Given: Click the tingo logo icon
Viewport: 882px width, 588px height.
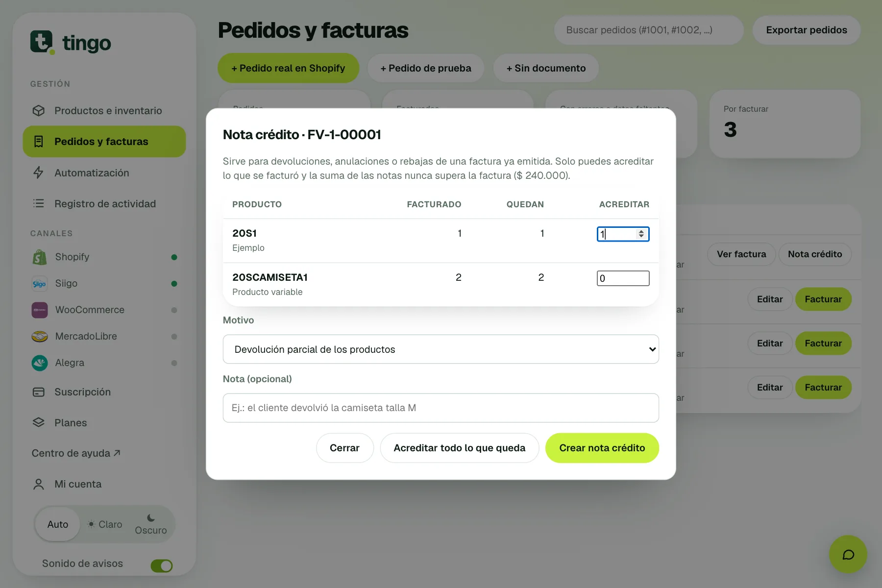Looking at the screenshot, I should click(42, 42).
